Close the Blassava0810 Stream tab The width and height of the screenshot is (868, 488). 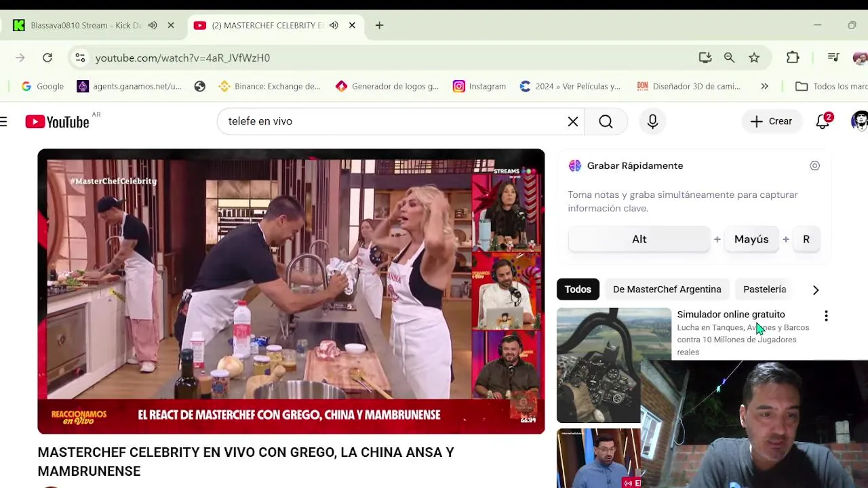click(171, 25)
